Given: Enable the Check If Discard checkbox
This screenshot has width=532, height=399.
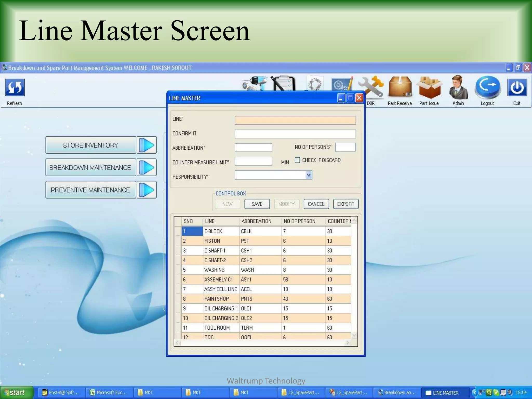Looking at the screenshot, I should coord(297,160).
